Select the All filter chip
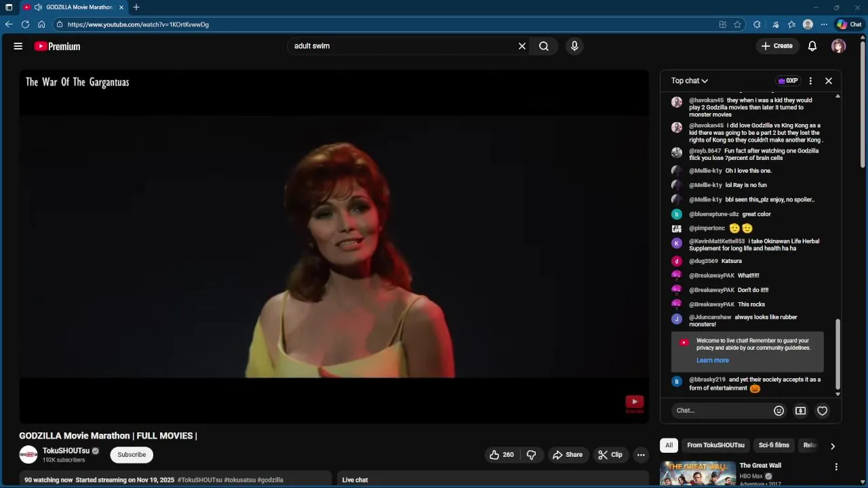Viewport: 868px width, 488px height. pyautogui.click(x=669, y=445)
